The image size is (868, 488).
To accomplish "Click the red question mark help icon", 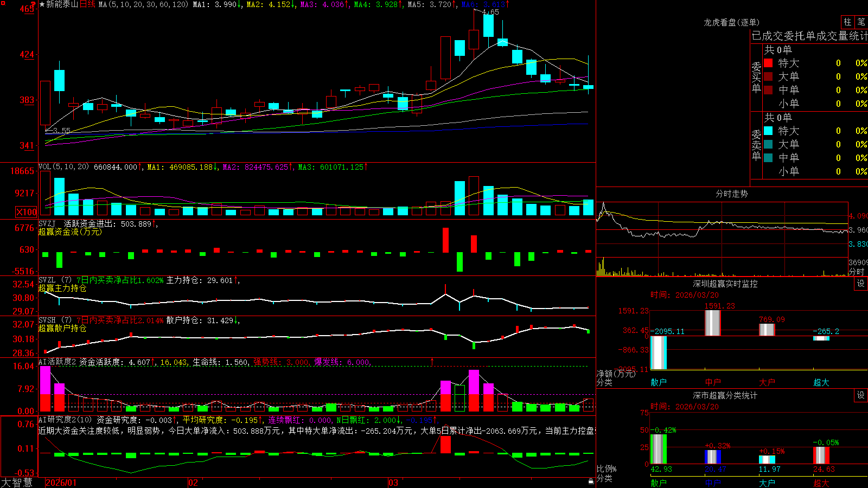I will (34, 5).
